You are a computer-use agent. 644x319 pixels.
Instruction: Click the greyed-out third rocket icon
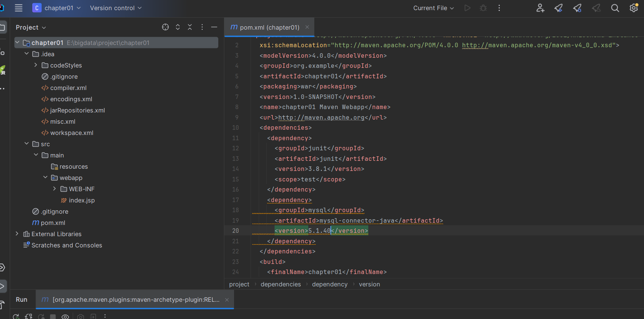pos(596,8)
